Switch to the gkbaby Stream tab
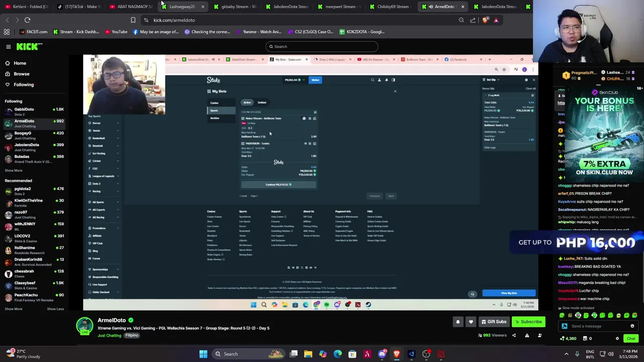Viewport: 644px width, 362px height. (235, 7)
